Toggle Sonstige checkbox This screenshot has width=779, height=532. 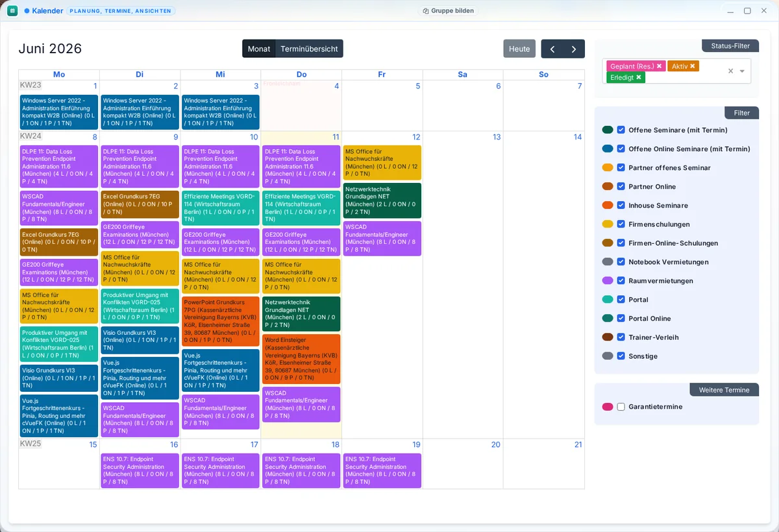(x=621, y=356)
